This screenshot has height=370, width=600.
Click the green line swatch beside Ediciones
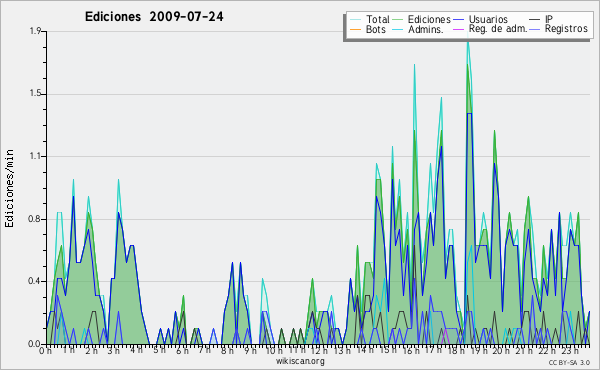[398, 20]
